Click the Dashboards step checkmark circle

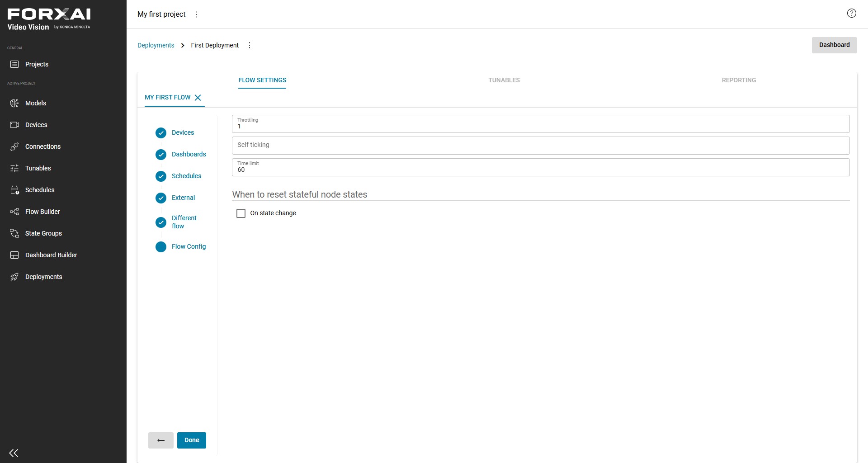coord(161,155)
